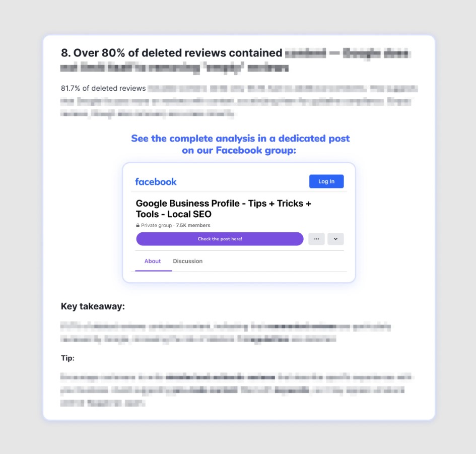
Task: Click the facebook logo
Action: [x=156, y=181]
